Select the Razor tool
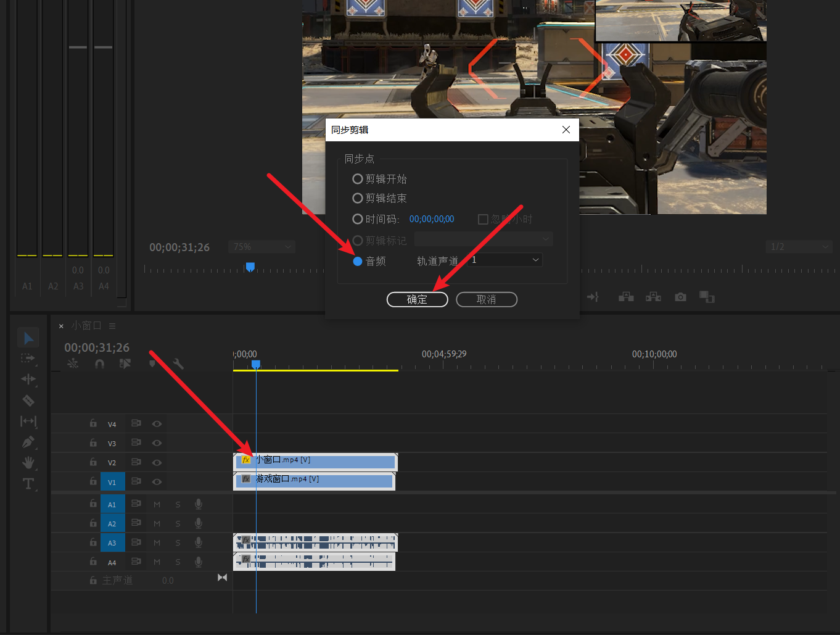 tap(28, 401)
